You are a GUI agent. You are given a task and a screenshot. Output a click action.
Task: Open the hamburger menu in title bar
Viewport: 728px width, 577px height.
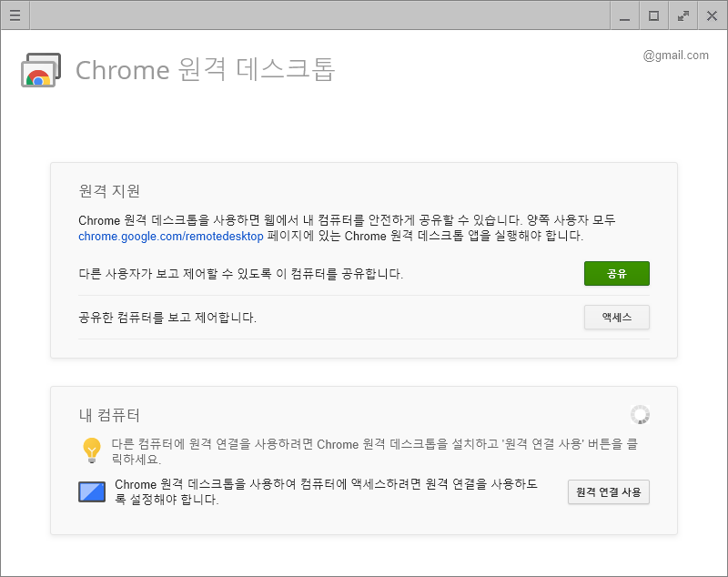click(x=15, y=15)
